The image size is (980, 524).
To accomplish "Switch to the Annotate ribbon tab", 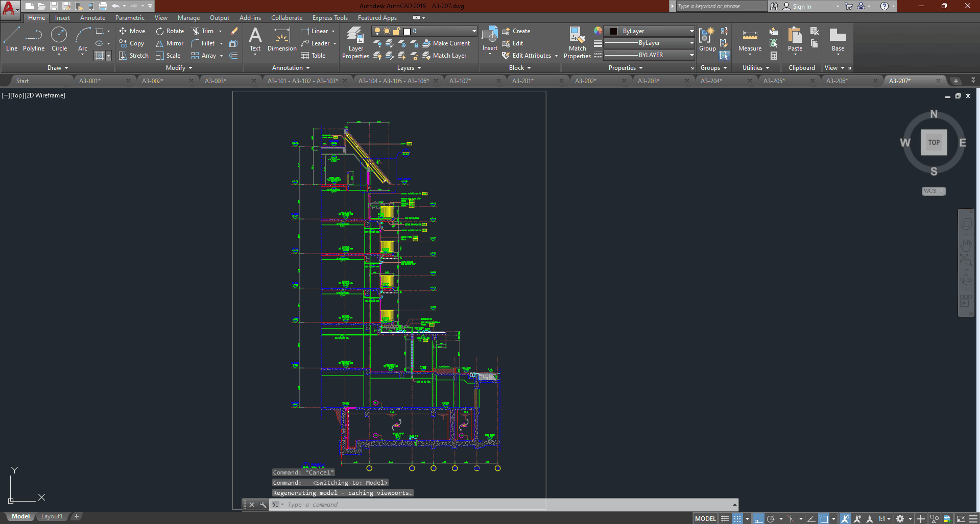I will tap(92, 18).
